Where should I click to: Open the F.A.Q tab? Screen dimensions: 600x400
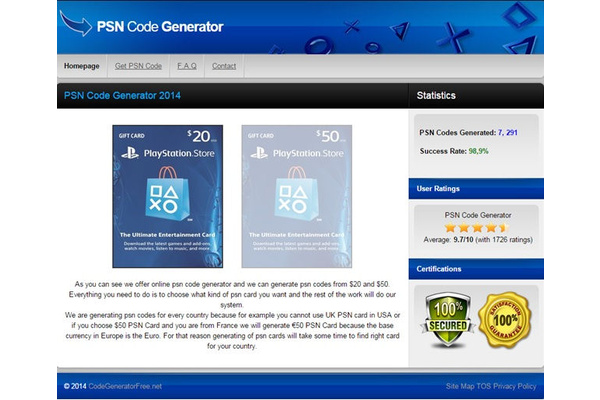click(x=187, y=66)
